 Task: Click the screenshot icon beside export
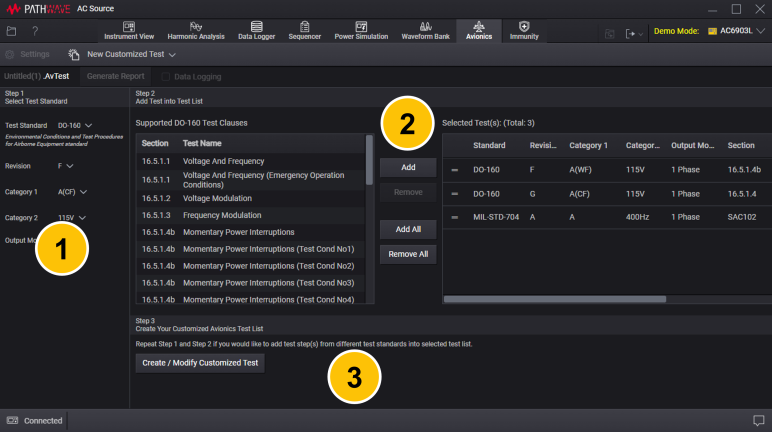pos(610,33)
